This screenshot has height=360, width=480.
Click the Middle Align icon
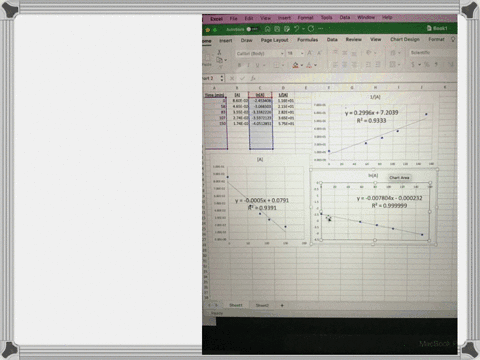tap(345, 53)
